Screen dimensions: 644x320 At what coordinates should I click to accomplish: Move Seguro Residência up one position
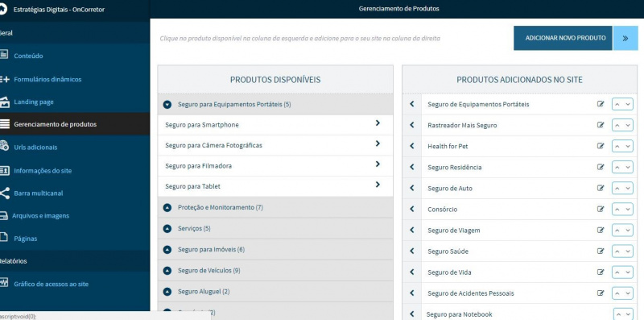click(617, 167)
